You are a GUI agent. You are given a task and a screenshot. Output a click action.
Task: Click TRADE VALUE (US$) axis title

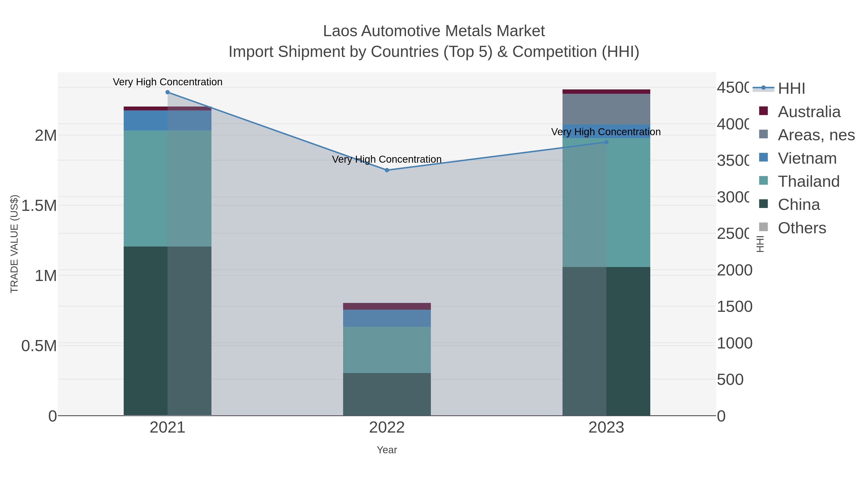14,244
